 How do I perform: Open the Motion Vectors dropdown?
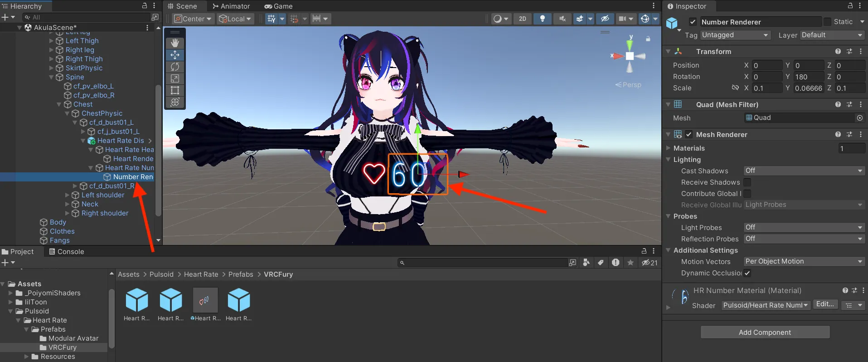804,261
